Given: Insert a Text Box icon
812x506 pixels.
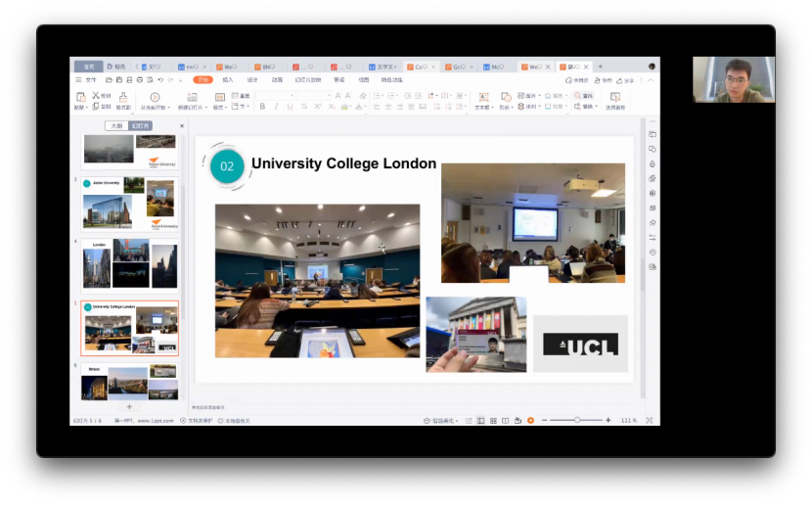Looking at the screenshot, I should coord(483,97).
